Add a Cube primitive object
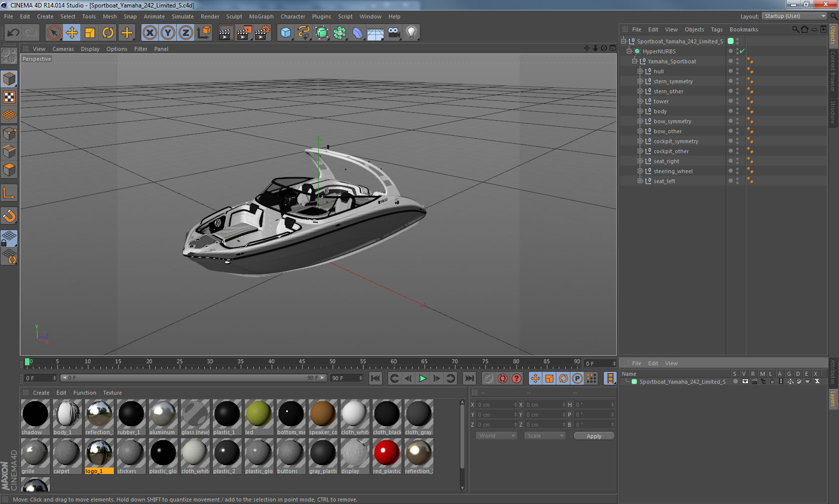839x504 pixels. click(286, 33)
